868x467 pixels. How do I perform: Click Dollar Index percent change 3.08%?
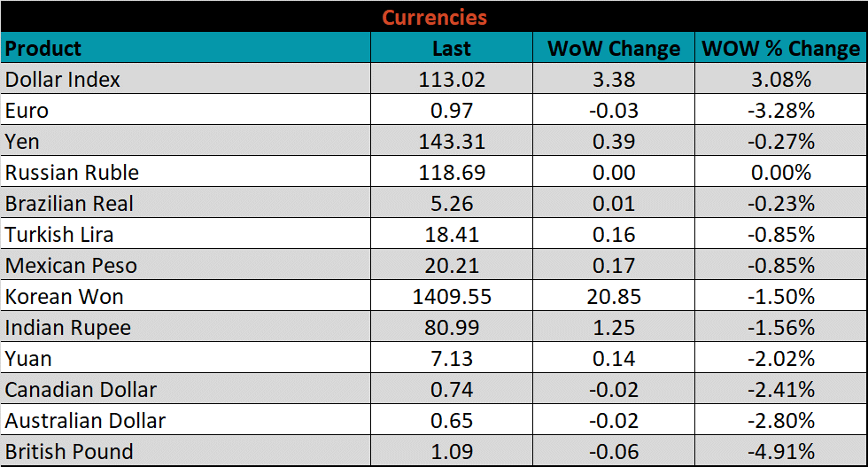780,79
